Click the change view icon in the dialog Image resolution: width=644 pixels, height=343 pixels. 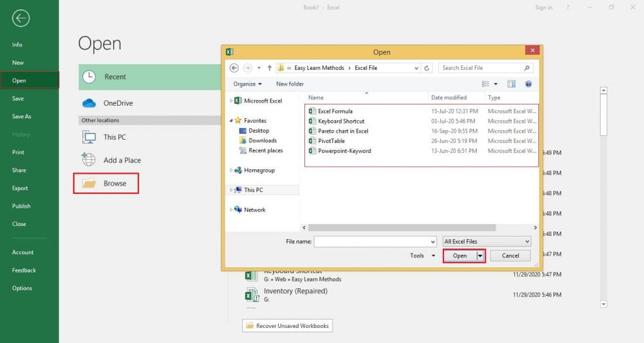[486, 84]
